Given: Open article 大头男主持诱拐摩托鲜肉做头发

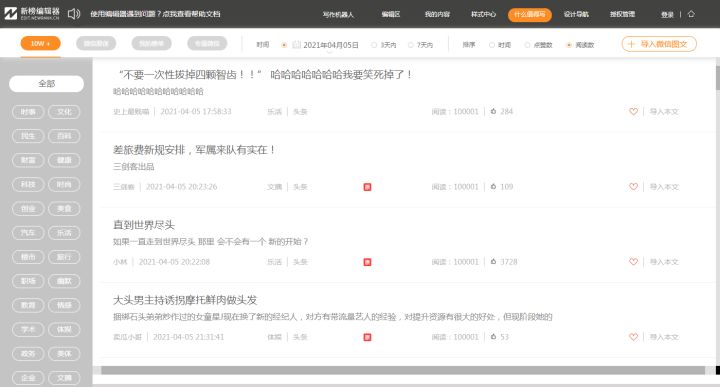Looking at the screenshot, I should 185,300.
